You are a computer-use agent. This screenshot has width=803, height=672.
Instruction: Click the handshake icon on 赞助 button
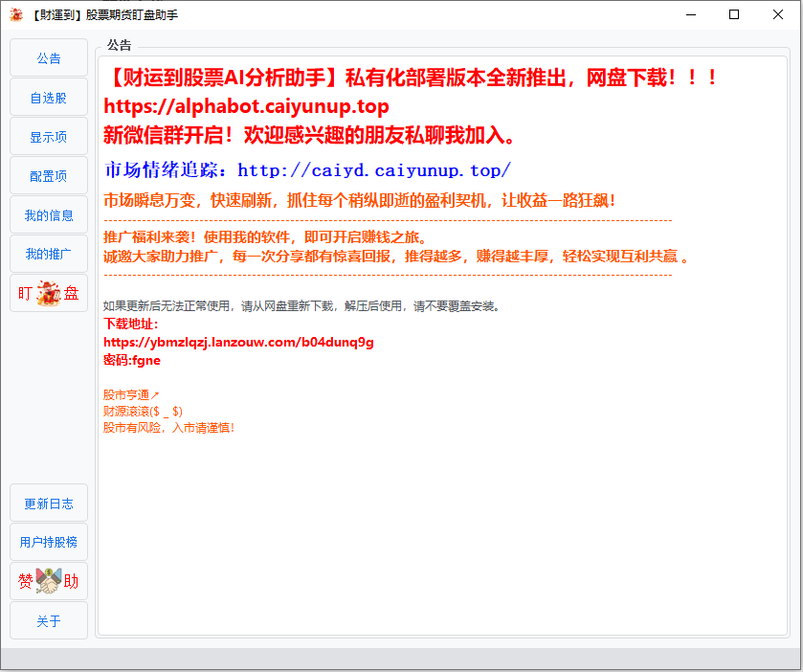46,580
